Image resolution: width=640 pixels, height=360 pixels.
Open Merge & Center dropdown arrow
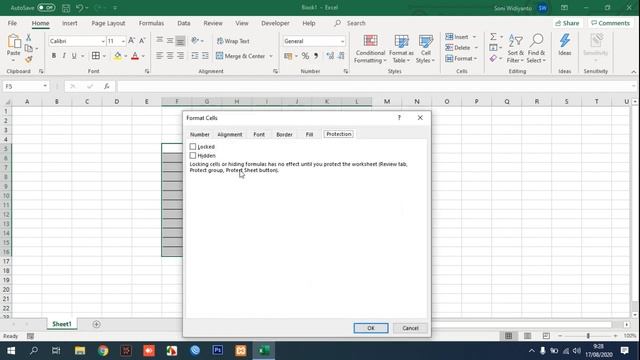(x=271, y=56)
